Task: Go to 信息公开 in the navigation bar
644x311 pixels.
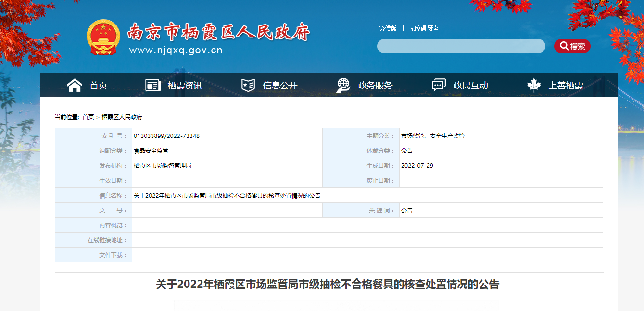Action: (280, 86)
